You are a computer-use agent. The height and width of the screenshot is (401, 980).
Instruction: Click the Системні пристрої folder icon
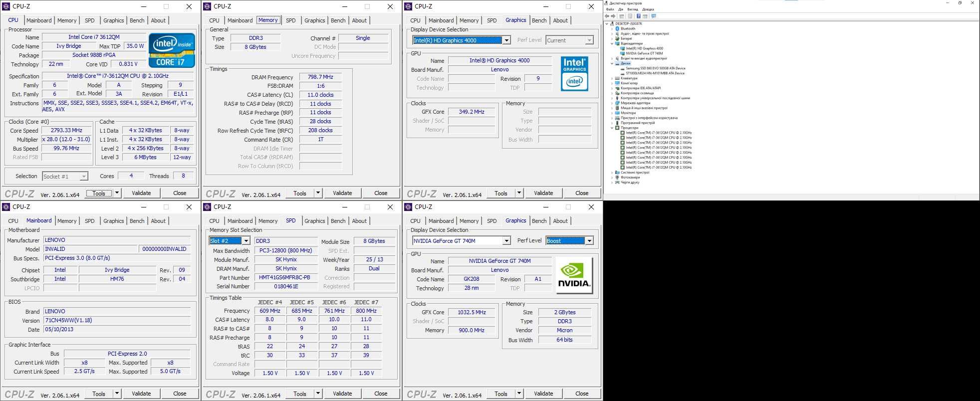617,172
